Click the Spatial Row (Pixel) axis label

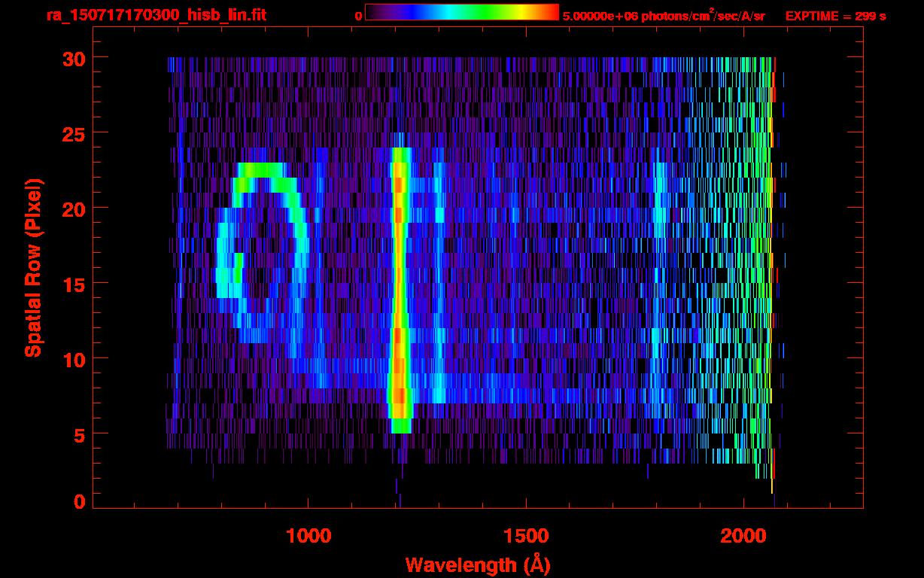(x=33, y=267)
